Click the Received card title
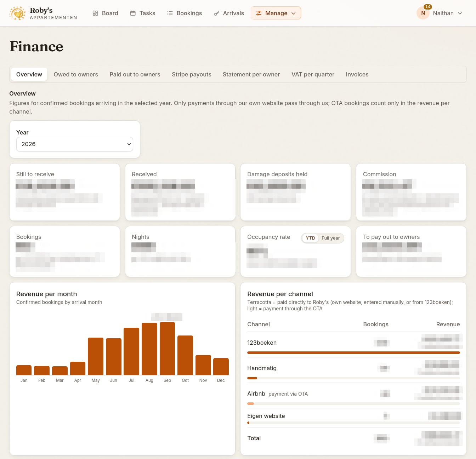 [144, 174]
